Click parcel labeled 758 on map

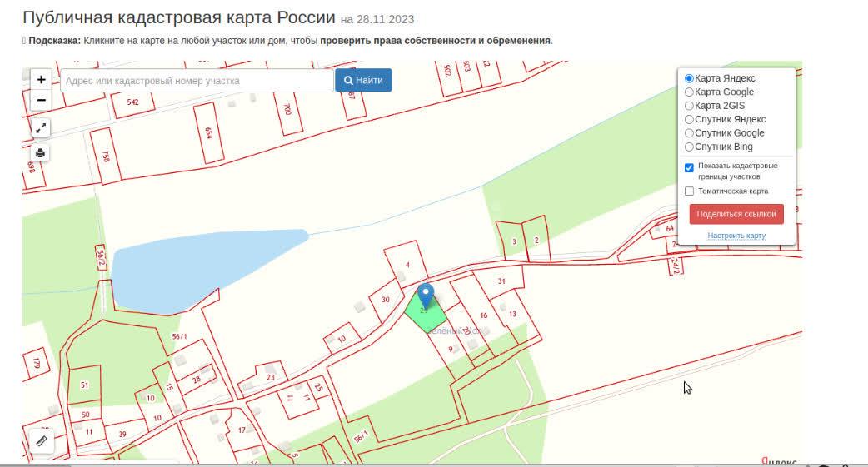pyautogui.click(x=106, y=156)
